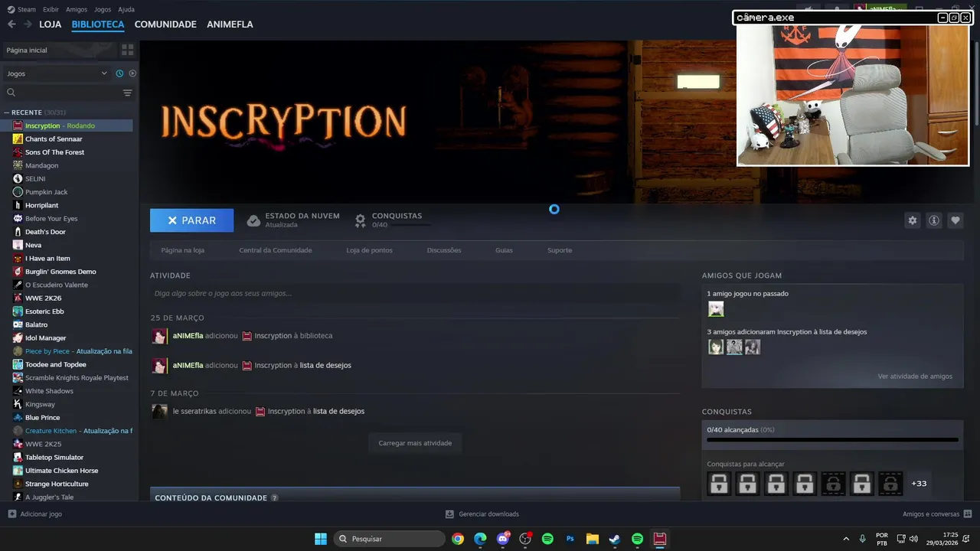Click the cloud status icon
This screenshot has width=980, height=551.
(253, 220)
